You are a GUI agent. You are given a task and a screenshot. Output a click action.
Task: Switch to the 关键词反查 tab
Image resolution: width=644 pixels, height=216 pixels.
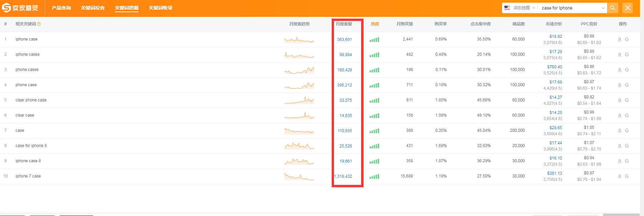pyautogui.click(x=92, y=8)
